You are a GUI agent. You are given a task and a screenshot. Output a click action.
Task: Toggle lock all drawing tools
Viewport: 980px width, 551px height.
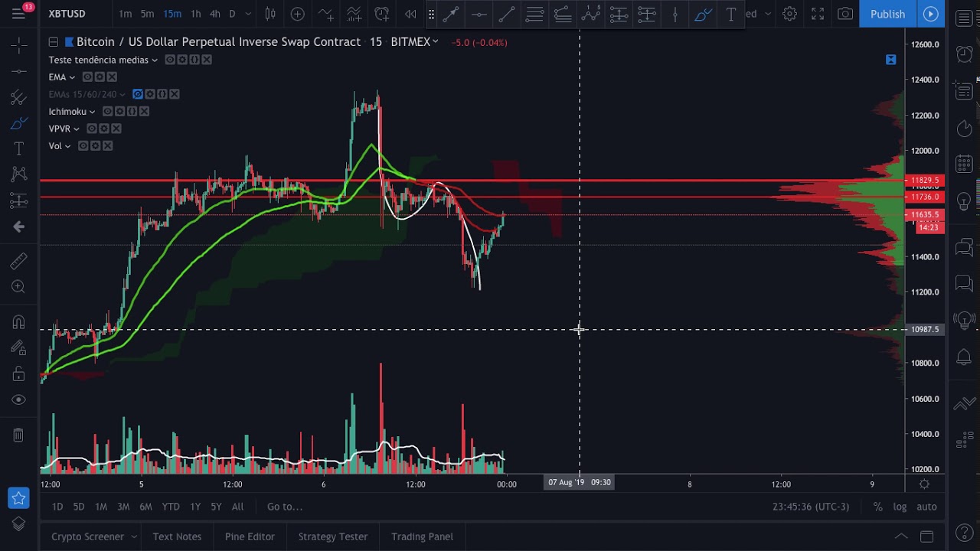(x=18, y=373)
